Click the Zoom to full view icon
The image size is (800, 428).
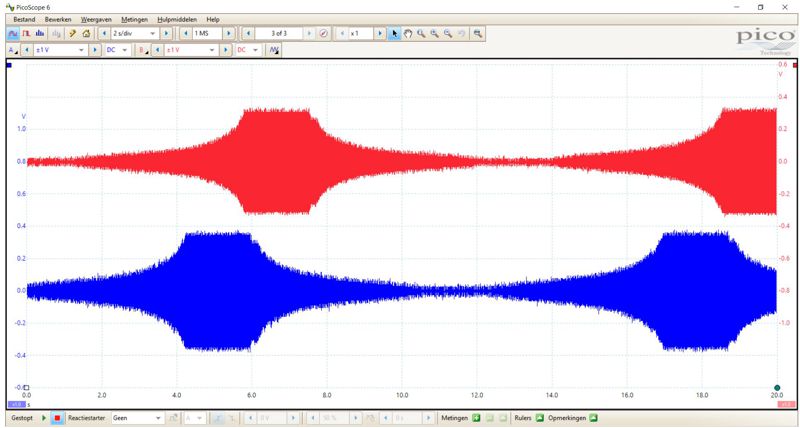[478, 34]
